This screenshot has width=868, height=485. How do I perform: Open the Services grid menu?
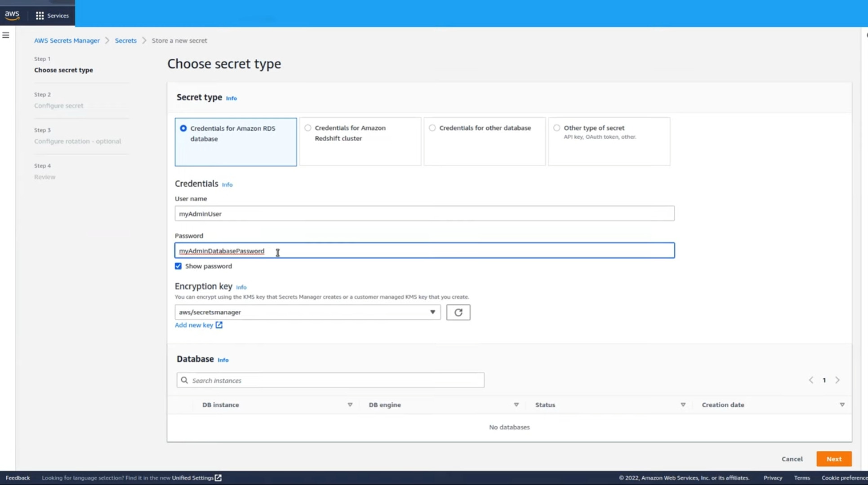click(52, 15)
